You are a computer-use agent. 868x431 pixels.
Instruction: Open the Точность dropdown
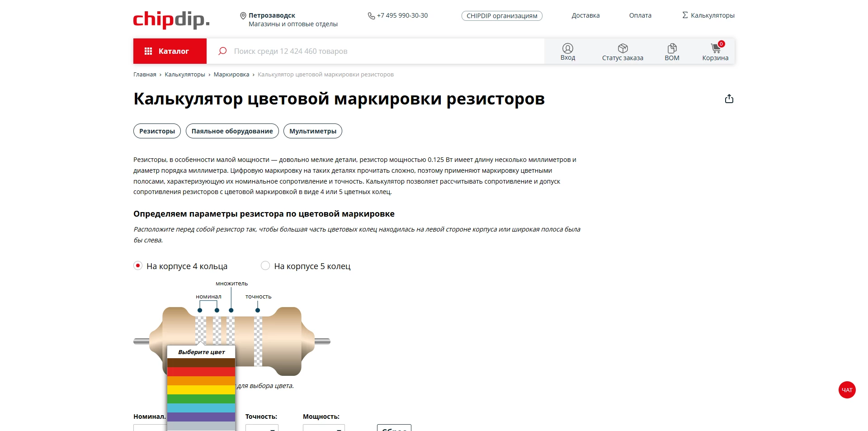pyautogui.click(x=261, y=427)
